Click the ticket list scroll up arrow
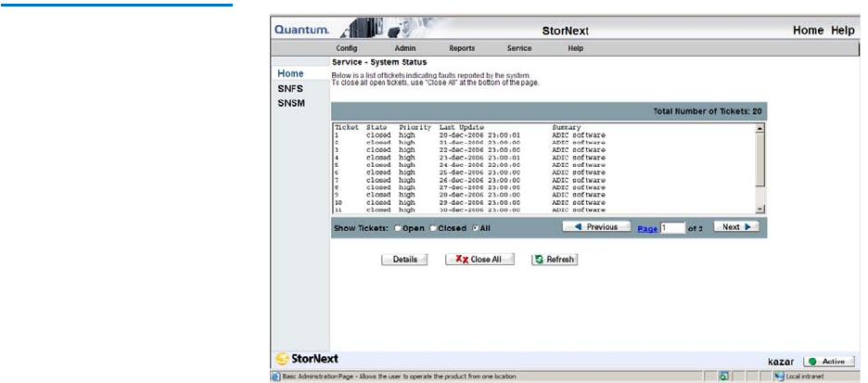The width and height of the screenshot is (868, 383). [x=760, y=128]
